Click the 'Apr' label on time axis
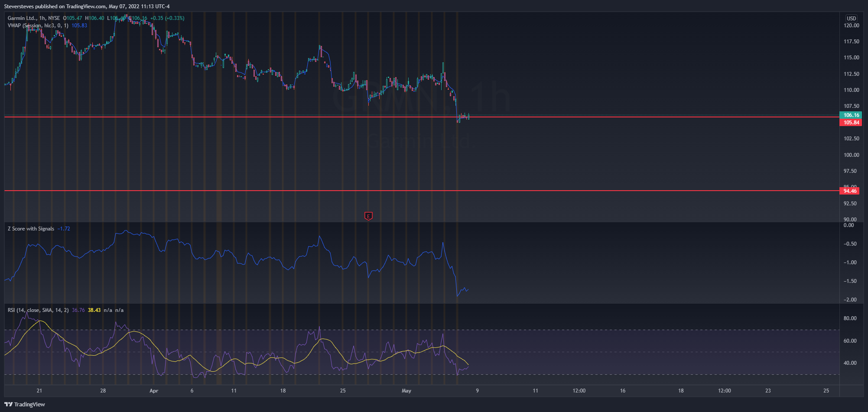868x412 pixels. pyautogui.click(x=154, y=391)
